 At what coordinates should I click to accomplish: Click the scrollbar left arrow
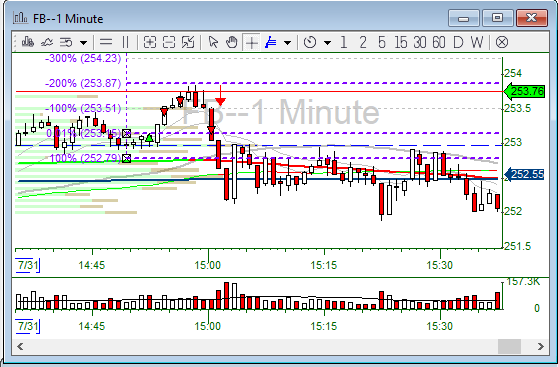coord(20,346)
